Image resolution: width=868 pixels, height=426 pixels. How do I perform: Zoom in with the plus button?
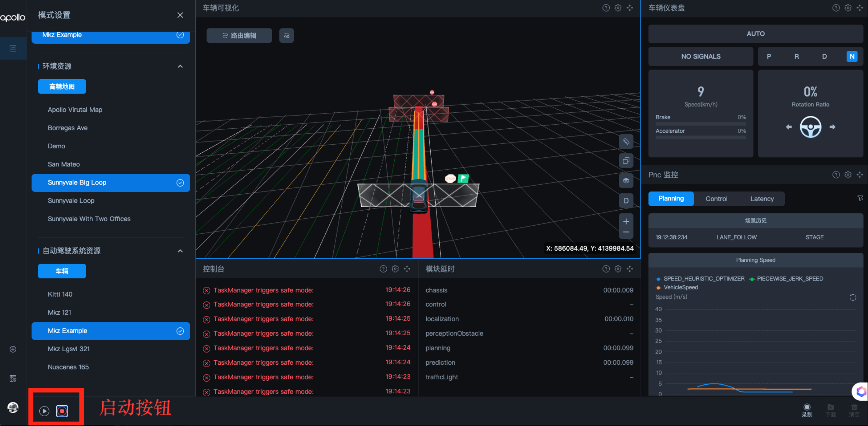pos(626,221)
